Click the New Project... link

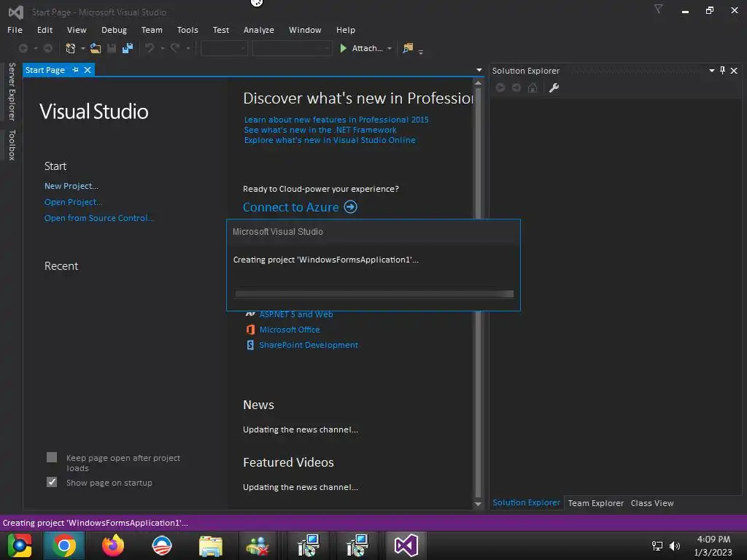tap(71, 186)
